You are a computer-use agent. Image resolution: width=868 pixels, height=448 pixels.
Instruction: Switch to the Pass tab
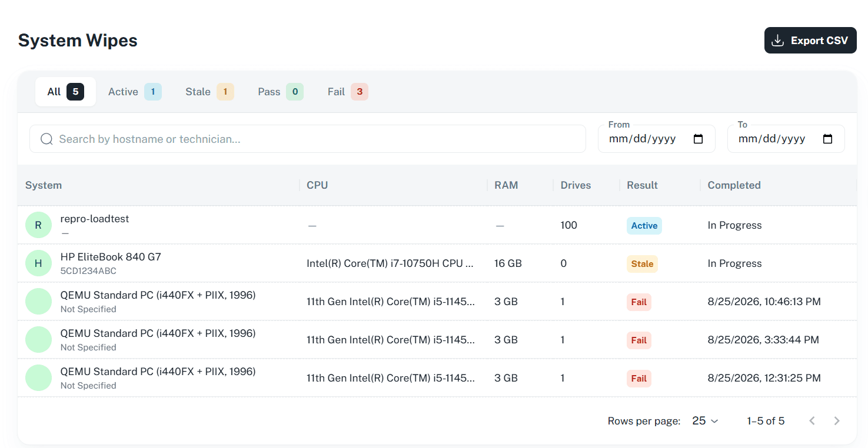click(281, 92)
